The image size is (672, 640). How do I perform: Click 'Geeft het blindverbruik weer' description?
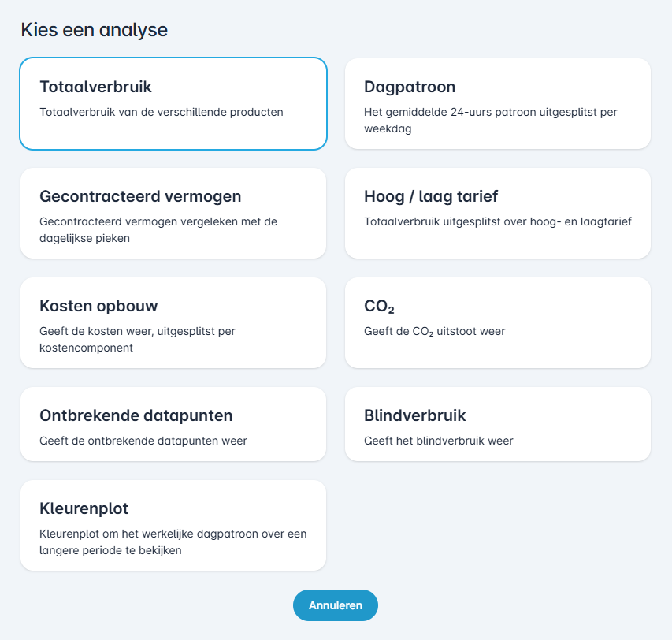click(438, 441)
